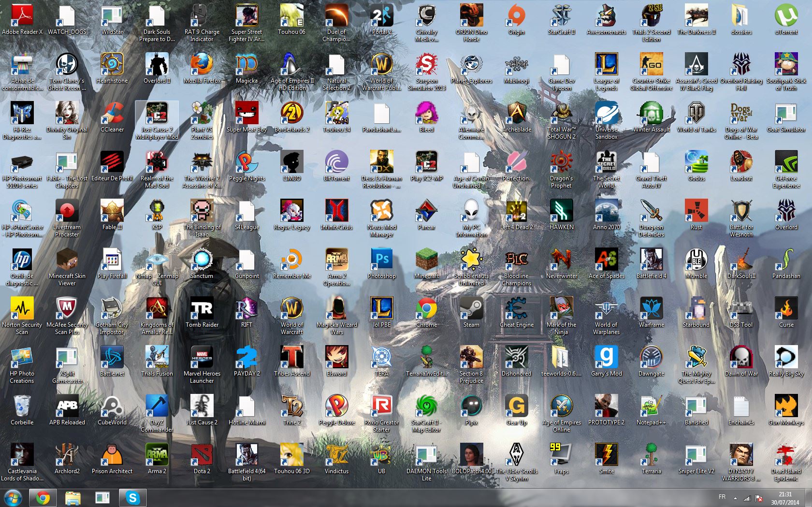Select the Fraps desktop icon

click(x=562, y=459)
